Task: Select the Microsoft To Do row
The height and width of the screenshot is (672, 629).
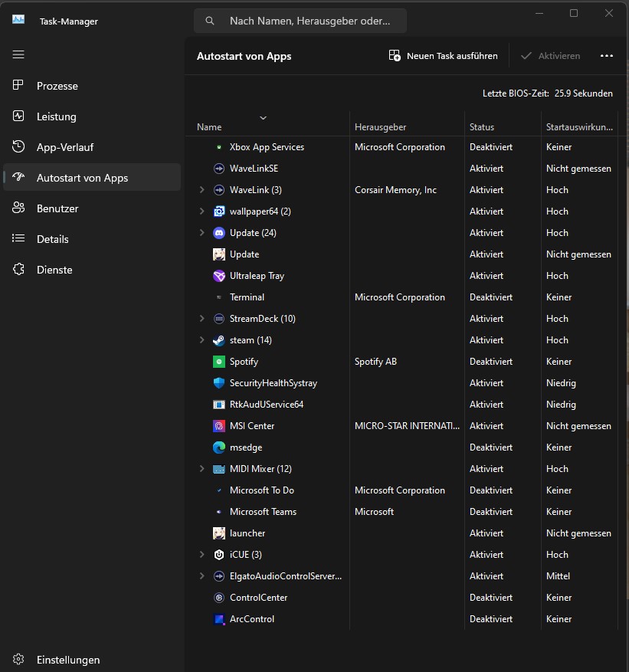Action: coord(401,490)
